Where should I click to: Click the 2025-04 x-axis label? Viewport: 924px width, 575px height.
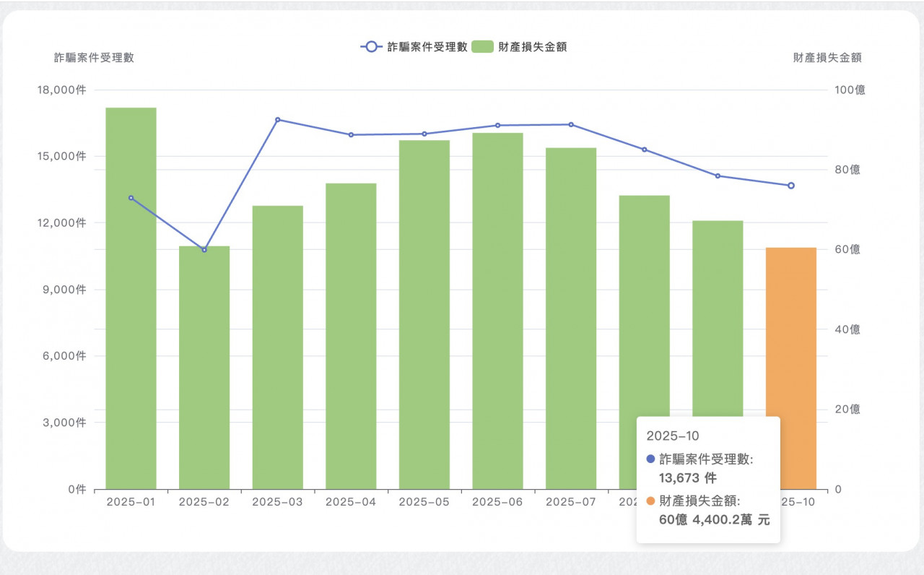(x=351, y=502)
